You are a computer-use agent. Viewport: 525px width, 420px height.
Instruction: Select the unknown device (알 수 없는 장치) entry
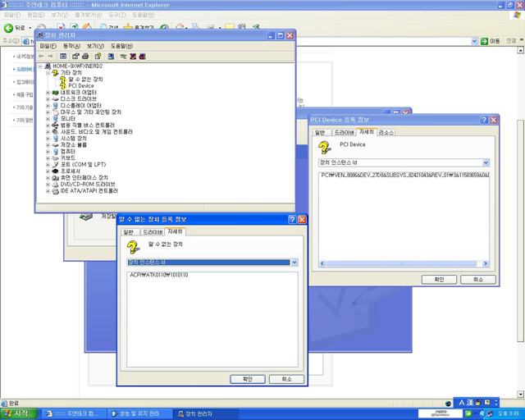pos(85,80)
